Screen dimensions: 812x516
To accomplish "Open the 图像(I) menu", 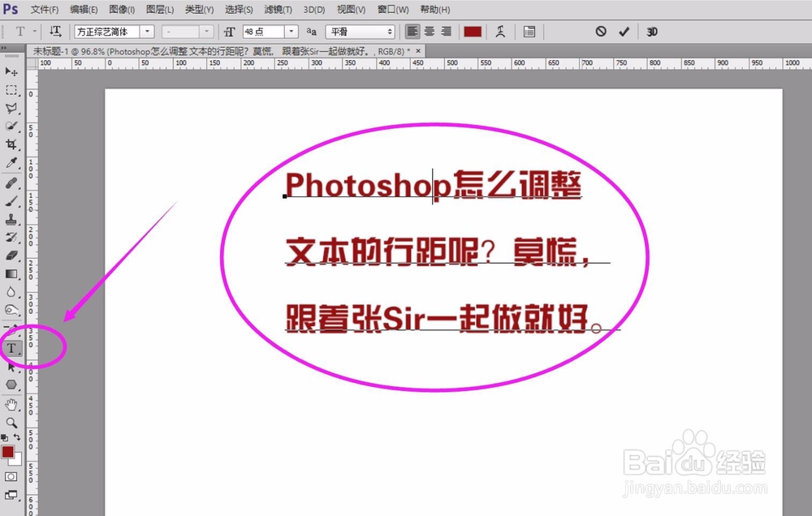I will pyautogui.click(x=123, y=9).
